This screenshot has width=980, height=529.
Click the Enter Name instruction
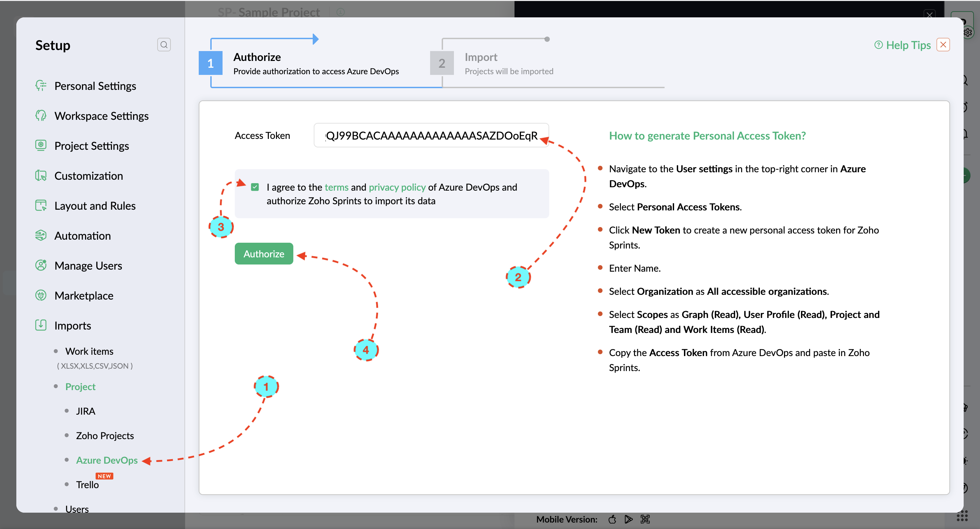click(635, 268)
